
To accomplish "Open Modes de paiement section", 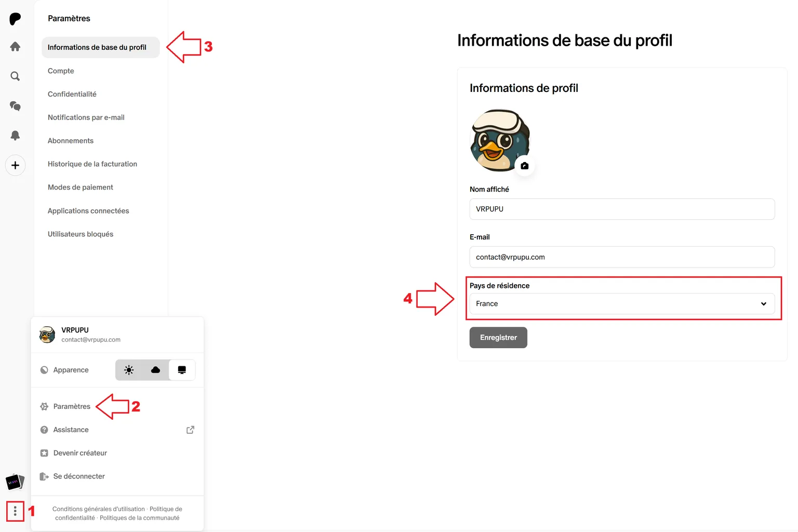I will [81, 188].
